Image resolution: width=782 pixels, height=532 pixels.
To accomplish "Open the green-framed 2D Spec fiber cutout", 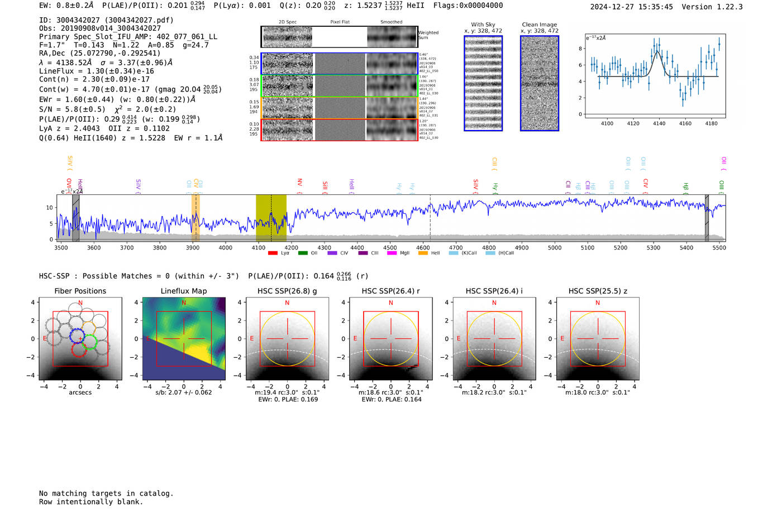I will click(x=288, y=86).
